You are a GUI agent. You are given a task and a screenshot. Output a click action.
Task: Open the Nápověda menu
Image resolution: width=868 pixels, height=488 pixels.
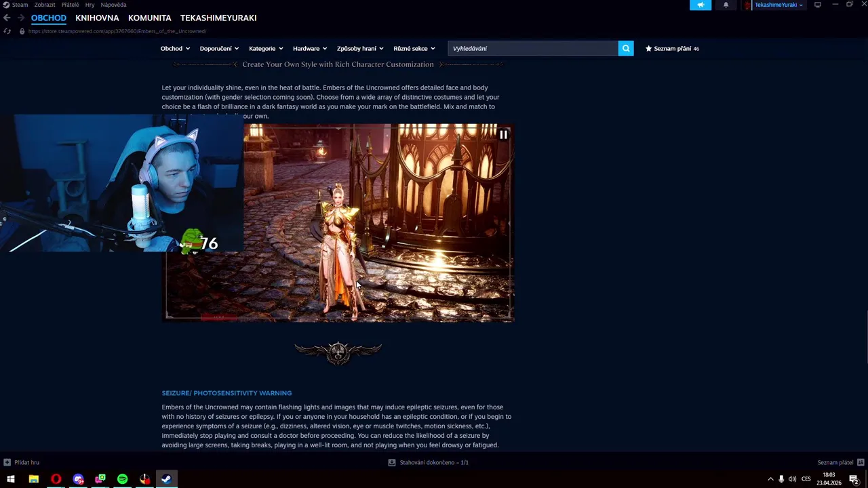(x=113, y=5)
